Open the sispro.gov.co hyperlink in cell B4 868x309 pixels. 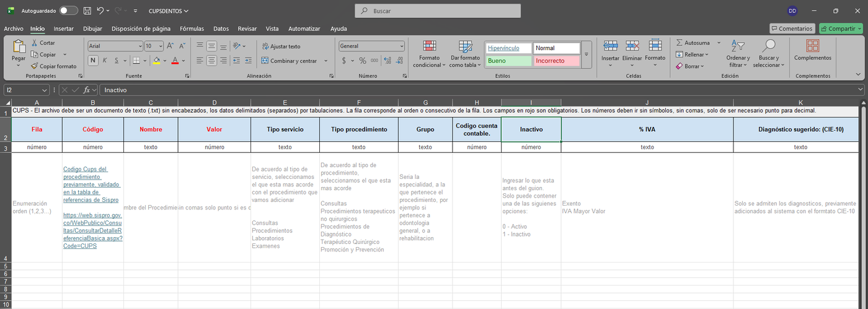(93, 230)
